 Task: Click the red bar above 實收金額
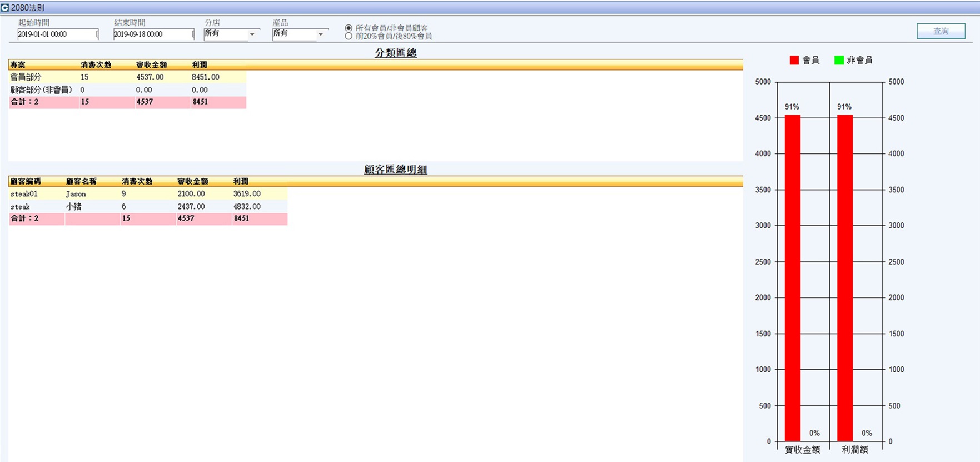[793, 278]
